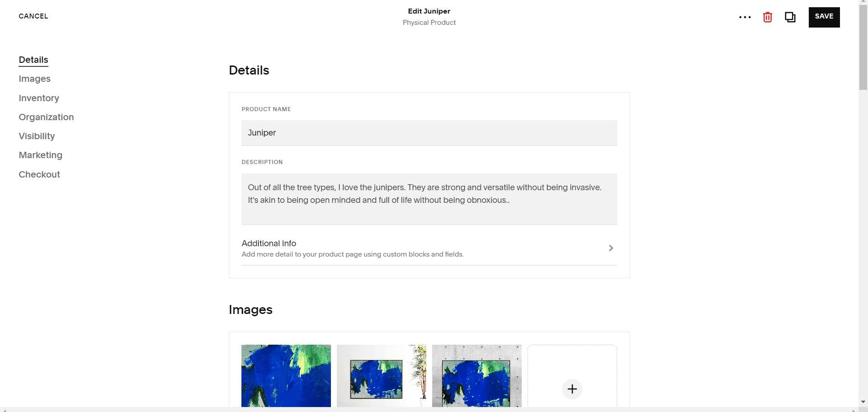The height and width of the screenshot is (412, 868).
Task: Go to Checkout section
Action: coord(39,174)
